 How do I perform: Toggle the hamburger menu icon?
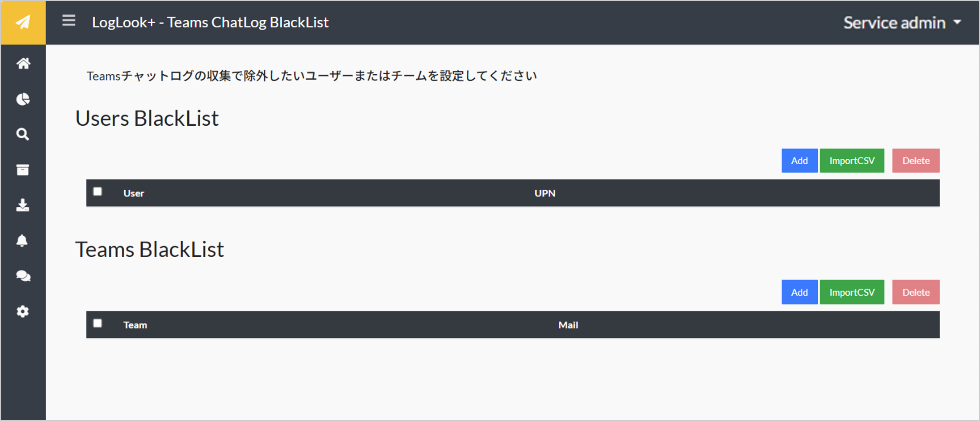[69, 21]
